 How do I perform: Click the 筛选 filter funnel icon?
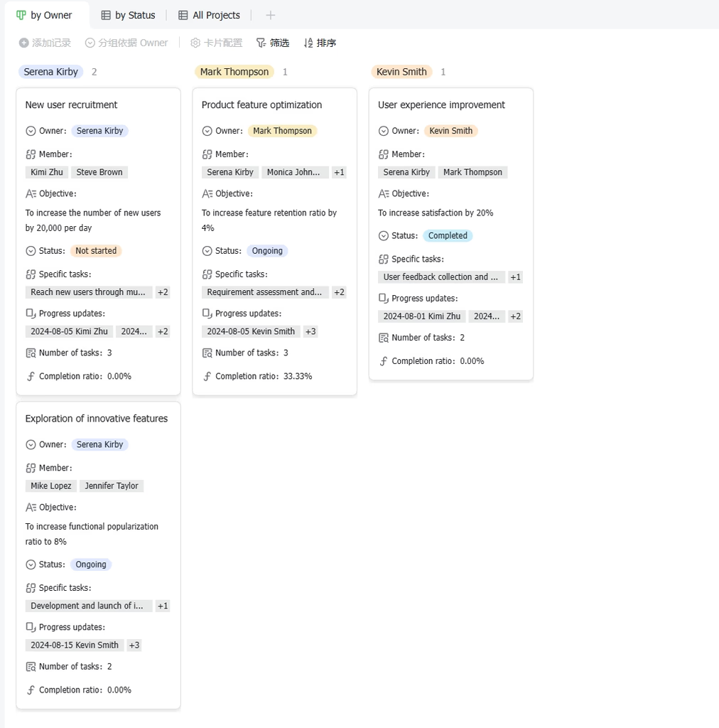261,43
